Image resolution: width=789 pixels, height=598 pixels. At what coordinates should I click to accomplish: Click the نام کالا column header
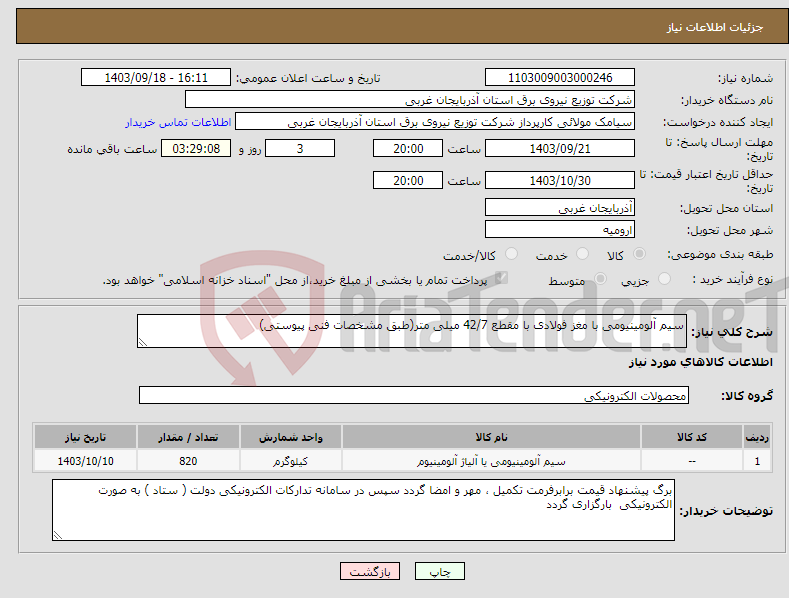(x=491, y=437)
